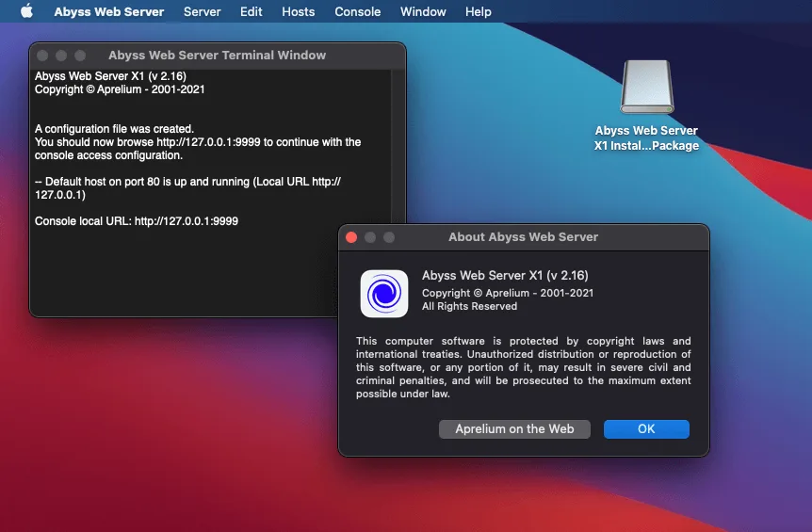Open the Server menu
Image resolution: width=812 pixels, height=532 pixels.
tap(202, 11)
